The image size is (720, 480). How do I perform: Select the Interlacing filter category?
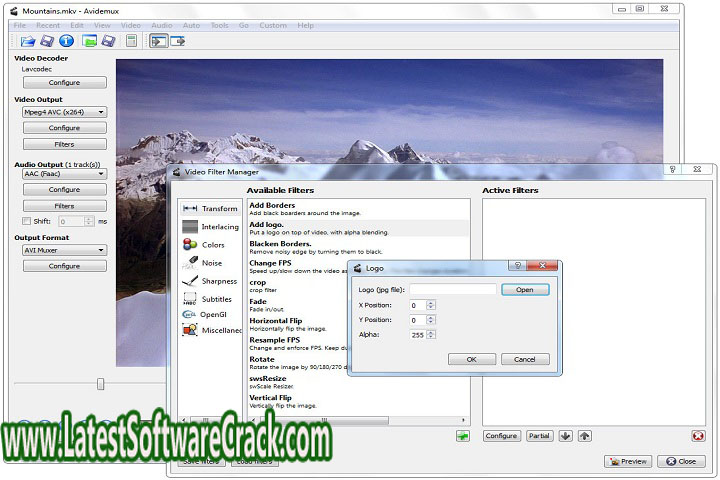210,227
